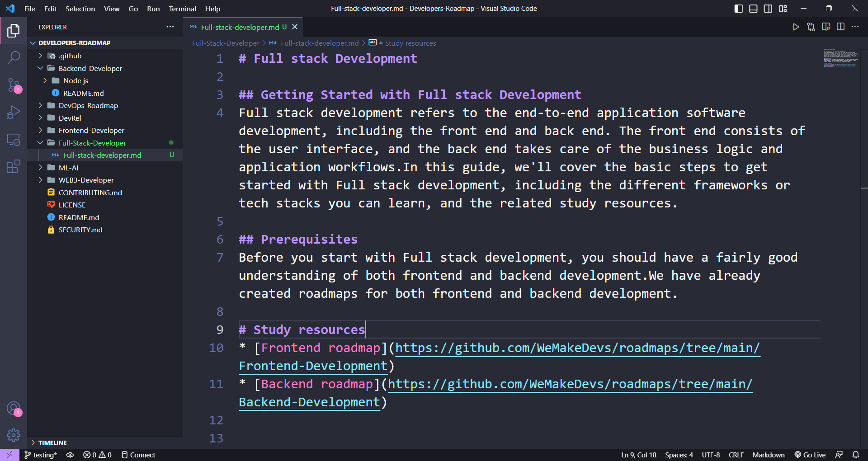Select the Full-stack-developer.md editor tab
The height and width of the screenshot is (461, 868).
point(240,27)
